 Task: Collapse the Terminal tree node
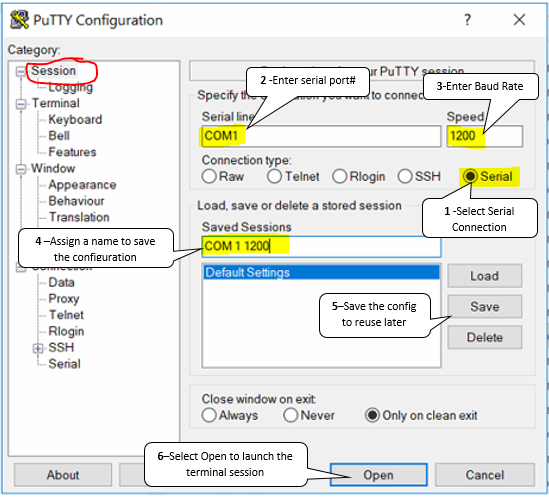[21, 104]
